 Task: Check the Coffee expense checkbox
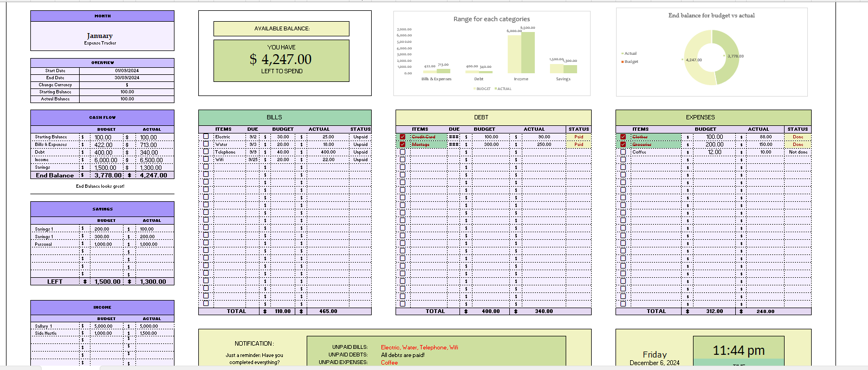623,152
